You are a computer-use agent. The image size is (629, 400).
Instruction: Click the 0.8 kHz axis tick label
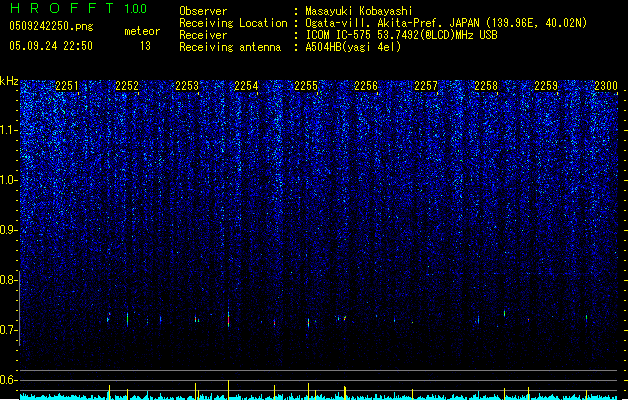tap(9, 280)
